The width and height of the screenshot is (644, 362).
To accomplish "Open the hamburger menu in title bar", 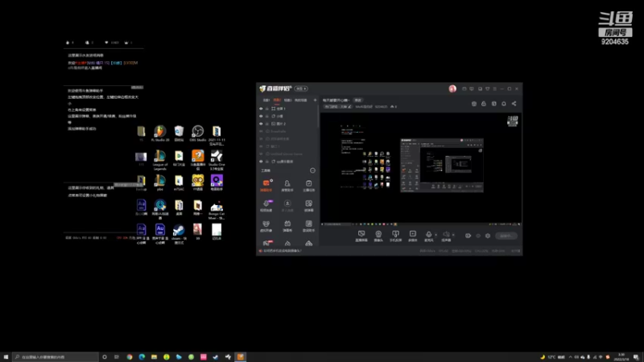I will (x=495, y=88).
